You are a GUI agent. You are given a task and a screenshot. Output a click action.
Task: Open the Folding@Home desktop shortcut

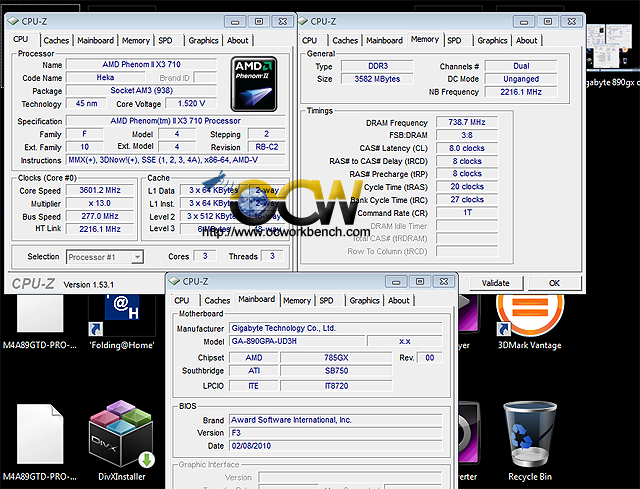click(122, 322)
